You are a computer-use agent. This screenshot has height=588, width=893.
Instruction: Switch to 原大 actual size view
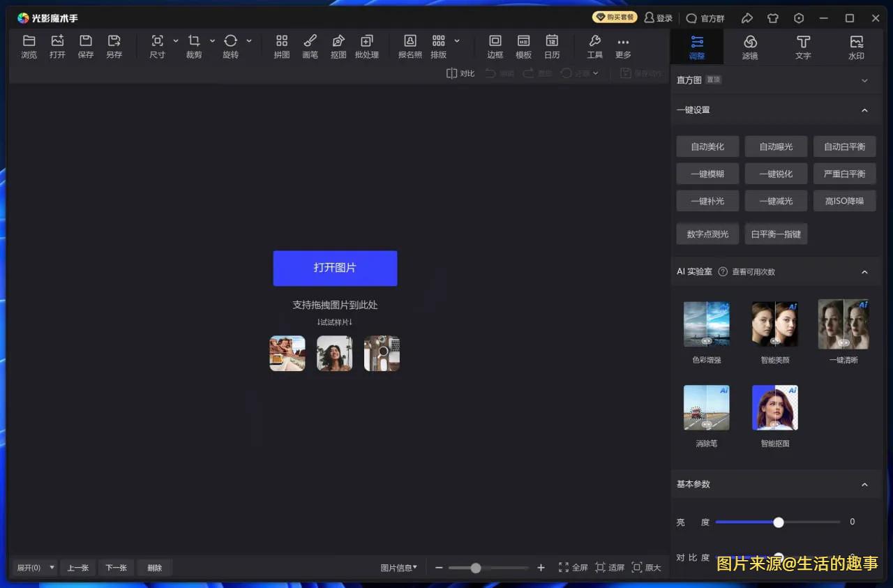click(x=647, y=567)
